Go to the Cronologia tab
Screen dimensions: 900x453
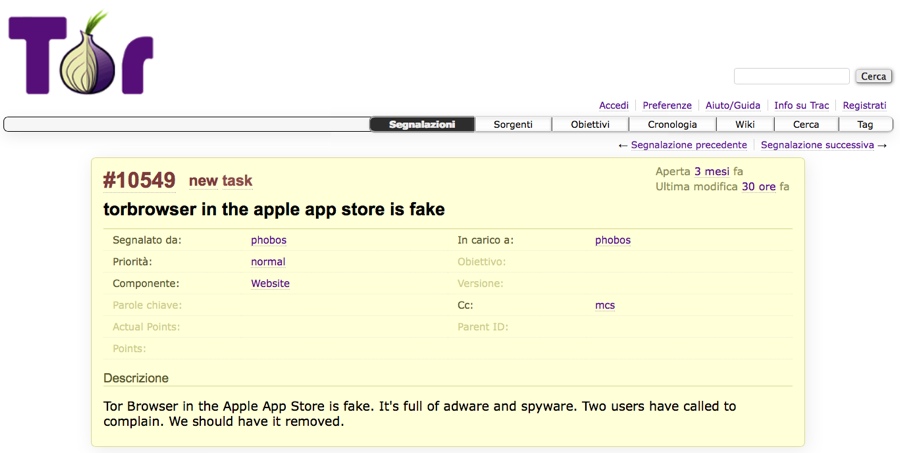click(x=672, y=125)
